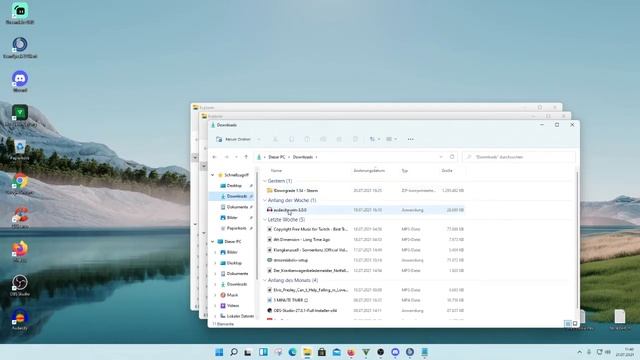Collapse the Dieser PC tree node

pos(212,242)
